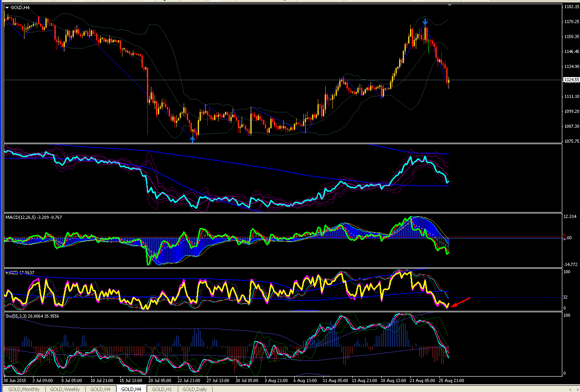Switch to the GOLD,H1 chart tab
Image resolution: width=580 pixels, height=392 pixels.
162,389
